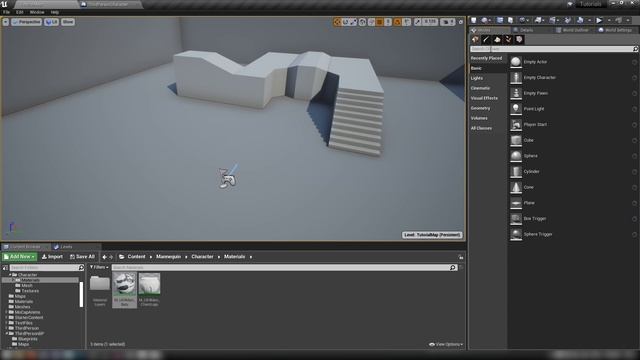Select the scale gizmo tool
Image resolution: width=640 pixels, height=360 pixels.
click(x=353, y=22)
